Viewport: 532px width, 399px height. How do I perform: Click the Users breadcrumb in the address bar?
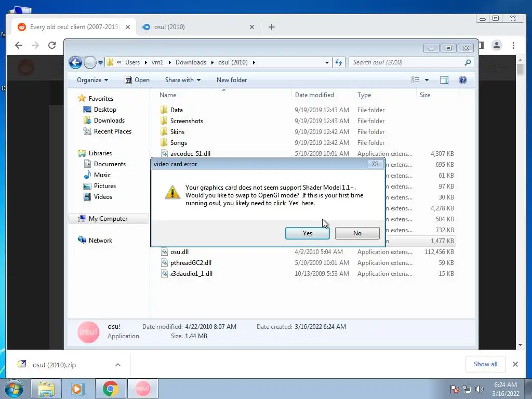tap(132, 62)
